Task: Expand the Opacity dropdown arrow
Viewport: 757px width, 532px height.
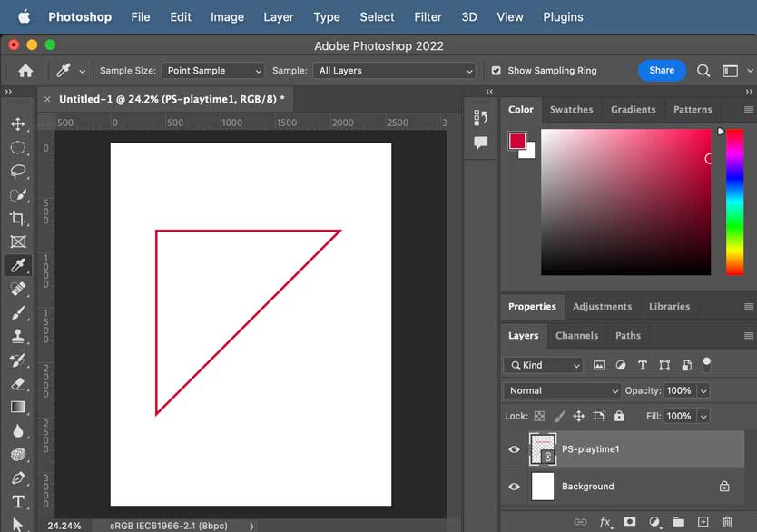Action: (703, 391)
